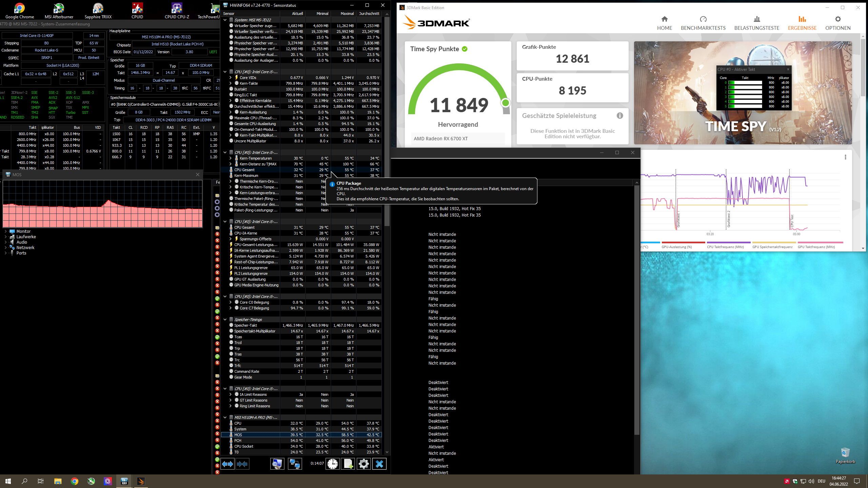
Task: Reset sensor min/max with the clock icon
Action: [x=332, y=464]
